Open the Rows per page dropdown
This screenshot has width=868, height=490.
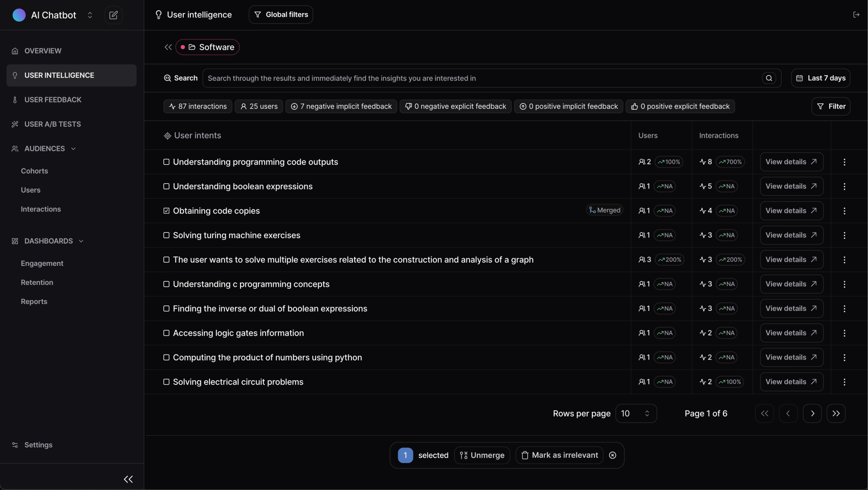[x=635, y=413]
